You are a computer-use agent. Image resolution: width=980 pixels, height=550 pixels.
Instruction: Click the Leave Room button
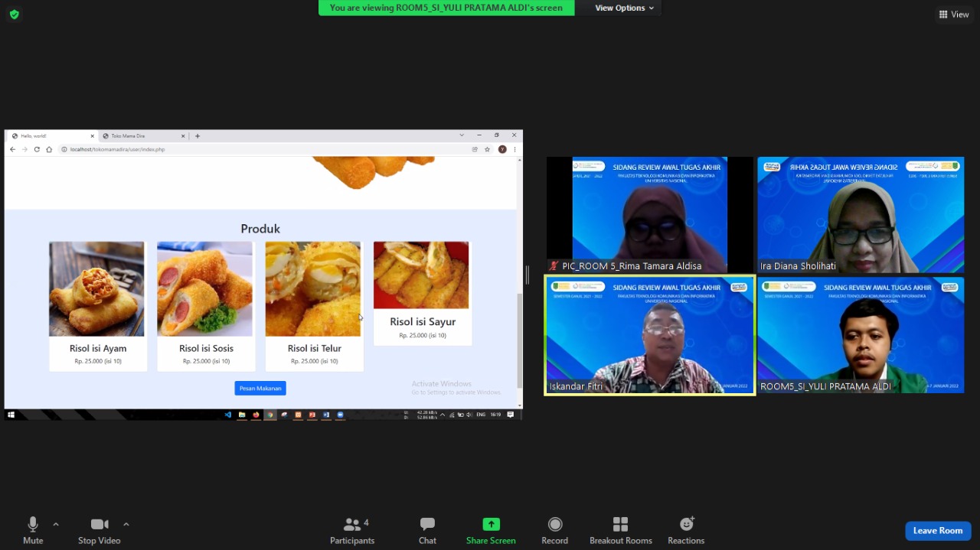point(937,531)
